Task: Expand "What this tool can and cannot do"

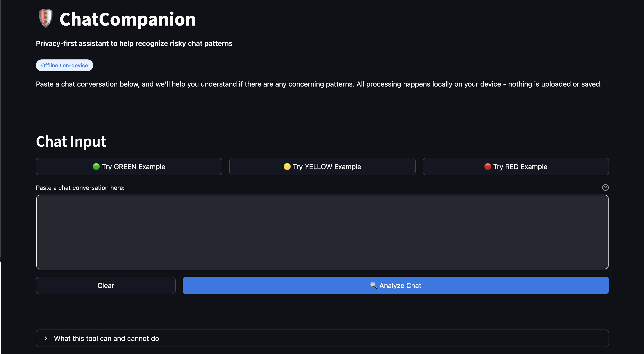Action: 106,338
